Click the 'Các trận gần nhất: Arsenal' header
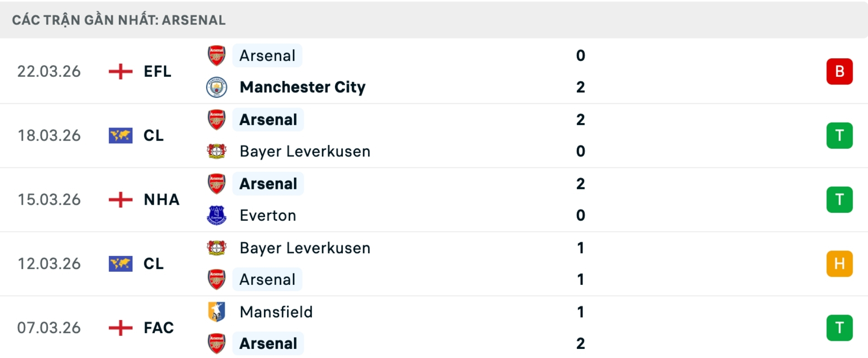 [x=119, y=20]
